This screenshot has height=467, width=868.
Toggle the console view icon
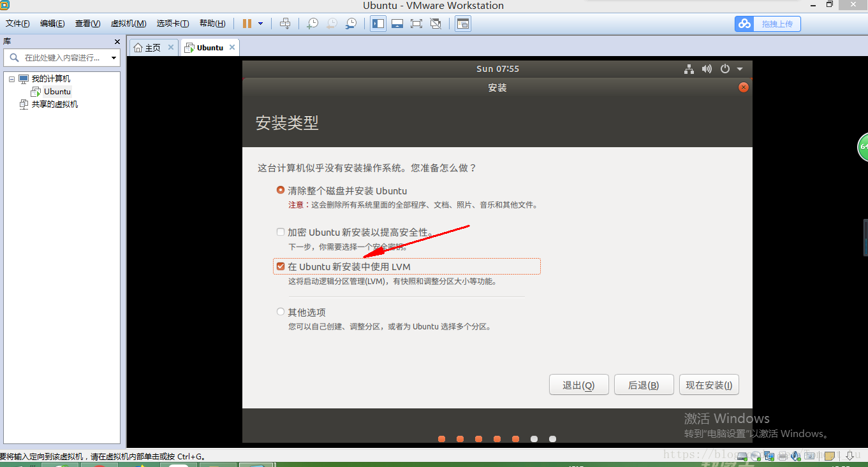coord(462,24)
